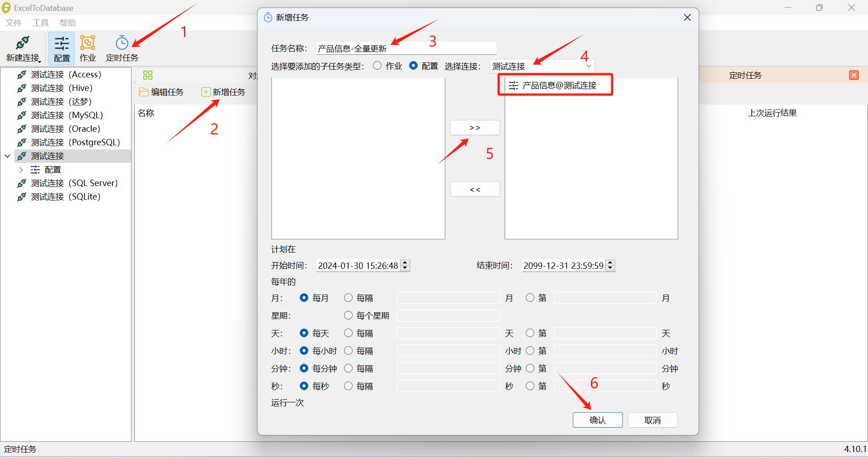Click the 开始时间 datetime field
Viewport: 868px width, 458px height.
point(358,266)
